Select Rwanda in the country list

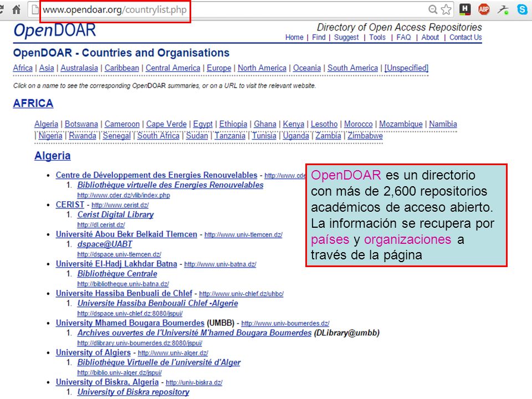coord(83,136)
